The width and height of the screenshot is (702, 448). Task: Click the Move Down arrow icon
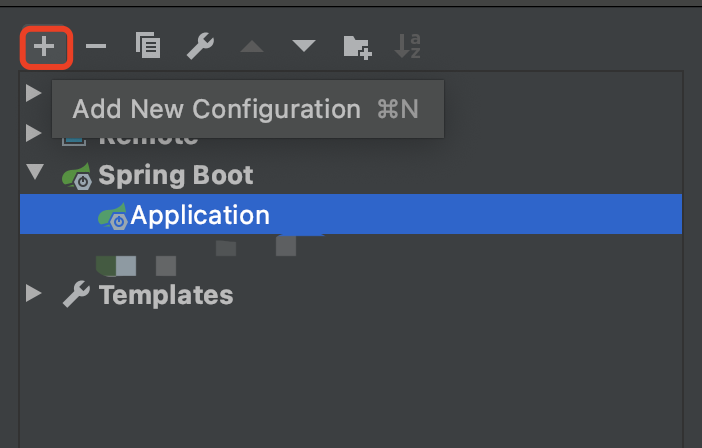click(x=304, y=45)
